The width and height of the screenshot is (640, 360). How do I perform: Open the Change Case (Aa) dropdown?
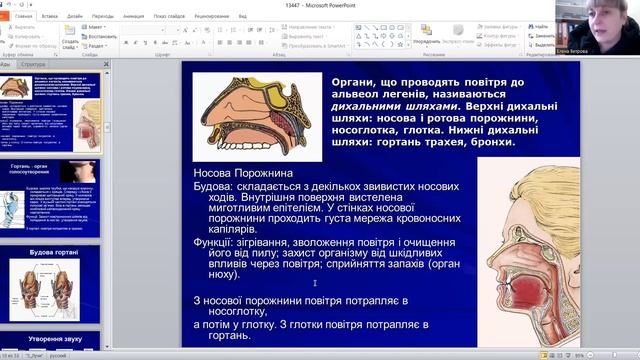[x=188, y=42]
